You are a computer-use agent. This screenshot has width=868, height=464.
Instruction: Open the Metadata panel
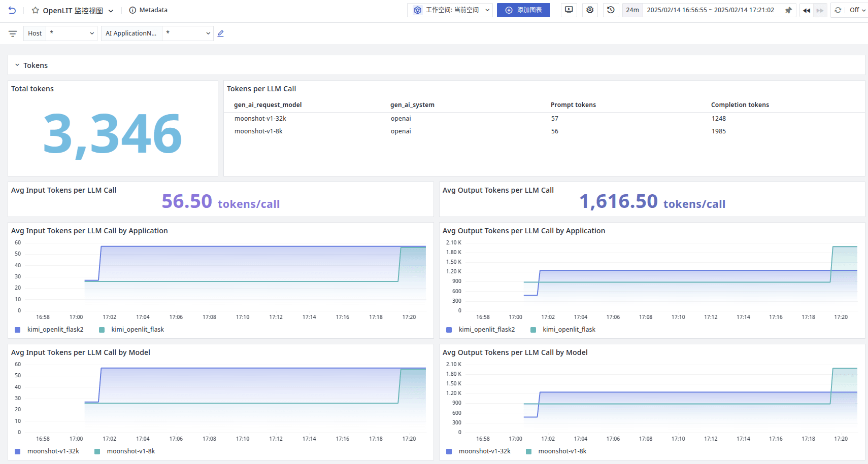click(x=148, y=10)
